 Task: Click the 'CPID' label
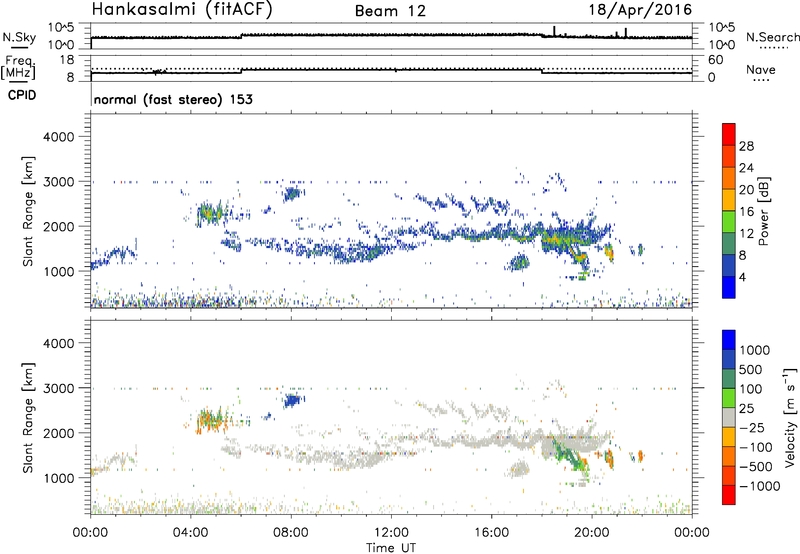pyautogui.click(x=22, y=95)
